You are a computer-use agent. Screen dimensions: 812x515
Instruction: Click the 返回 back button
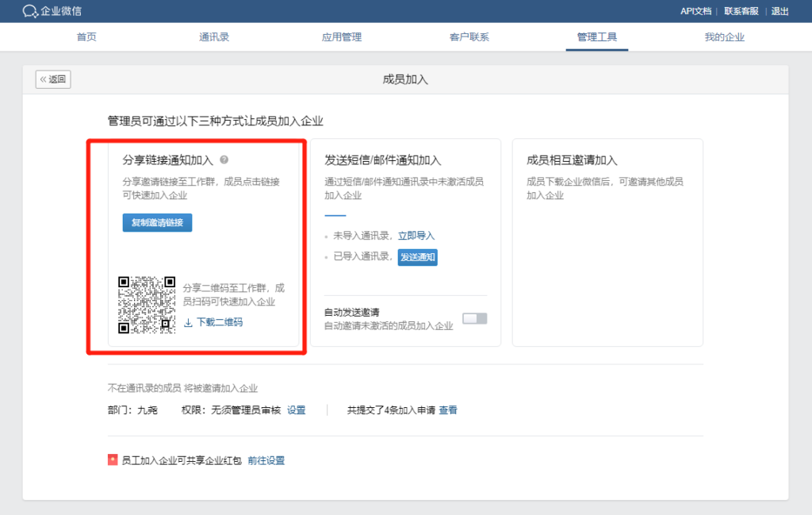coord(53,79)
